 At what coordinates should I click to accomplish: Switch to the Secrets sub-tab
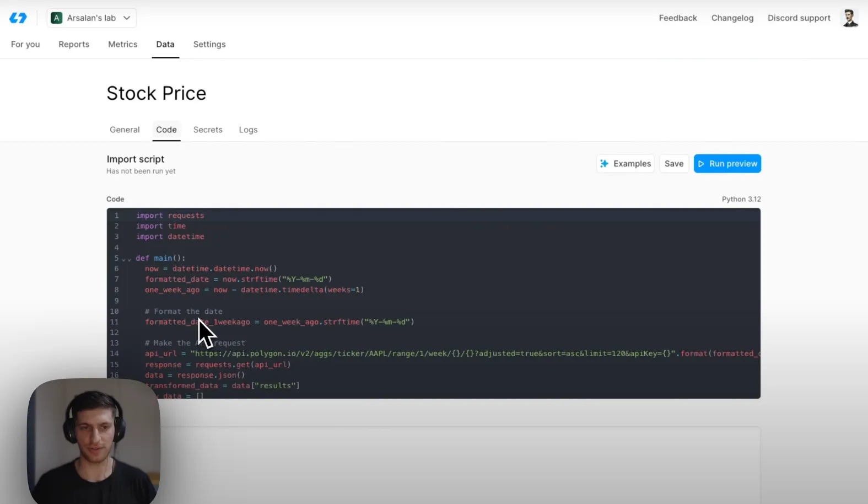tap(208, 130)
